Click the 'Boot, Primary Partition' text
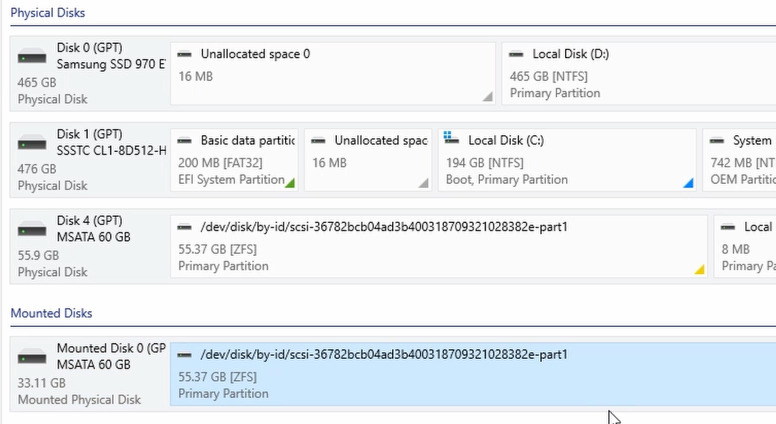 pyautogui.click(x=507, y=180)
